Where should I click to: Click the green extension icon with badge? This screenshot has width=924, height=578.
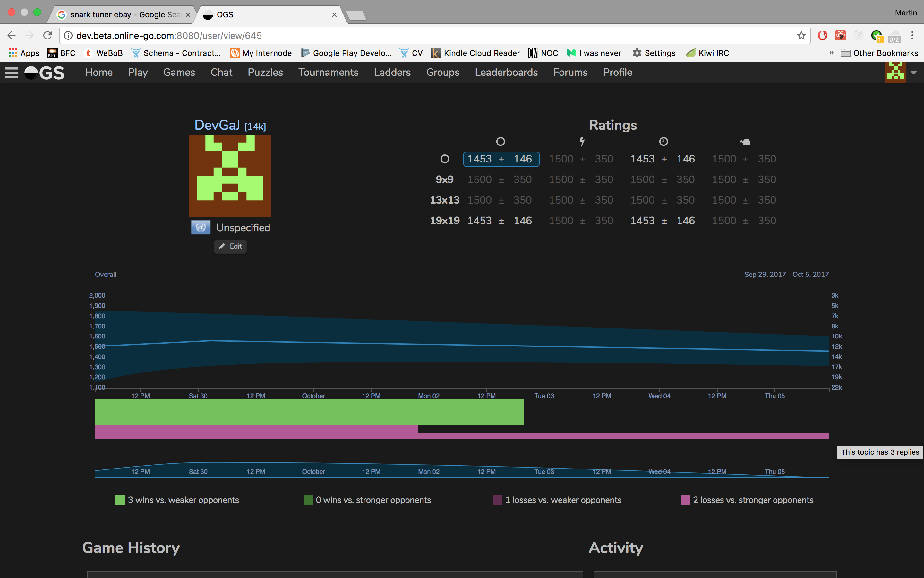pyautogui.click(x=877, y=36)
